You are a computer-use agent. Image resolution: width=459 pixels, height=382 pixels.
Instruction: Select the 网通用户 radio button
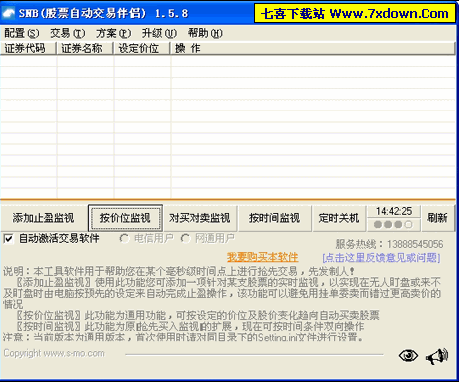coord(185,238)
